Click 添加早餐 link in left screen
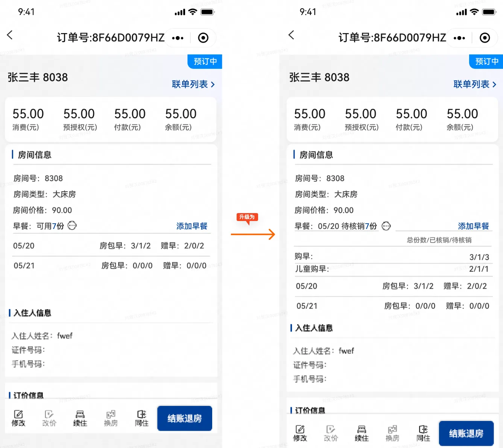503x448 pixels. click(x=192, y=226)
